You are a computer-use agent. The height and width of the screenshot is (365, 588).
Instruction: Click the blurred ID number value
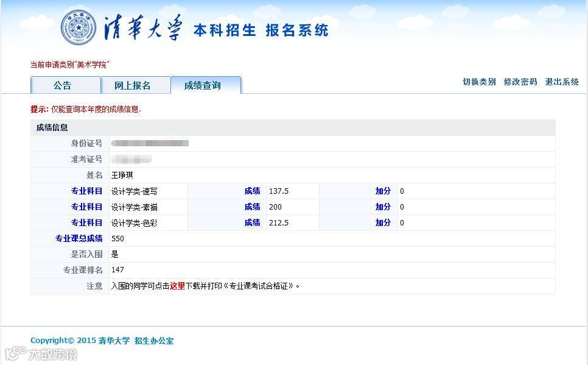(150, 143)
